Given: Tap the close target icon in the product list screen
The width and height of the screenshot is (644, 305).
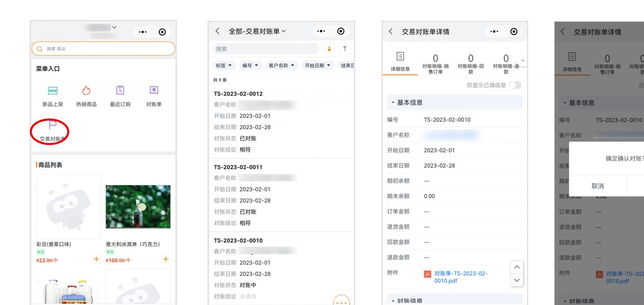Looking at the screenshot, I should (162, 32).
